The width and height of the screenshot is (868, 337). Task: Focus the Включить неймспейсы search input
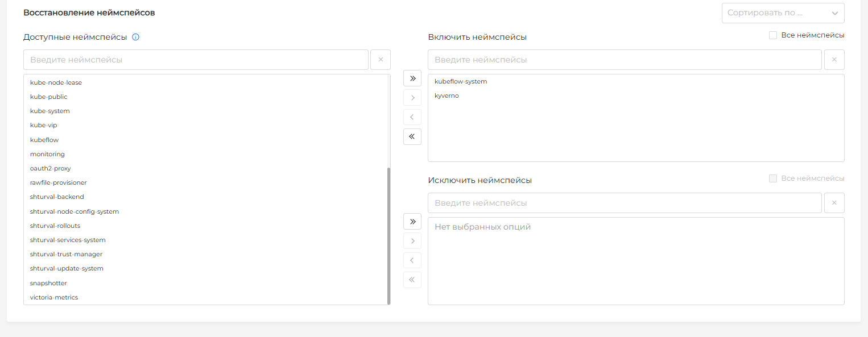click(x=625, y=60)
